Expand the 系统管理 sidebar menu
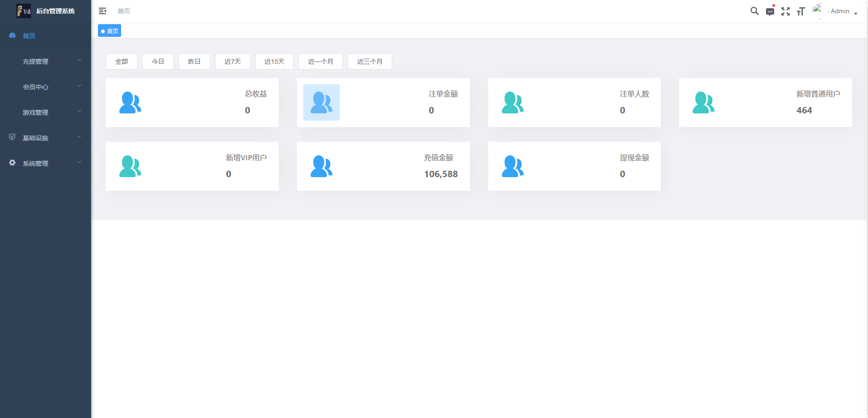 (46, 163)
